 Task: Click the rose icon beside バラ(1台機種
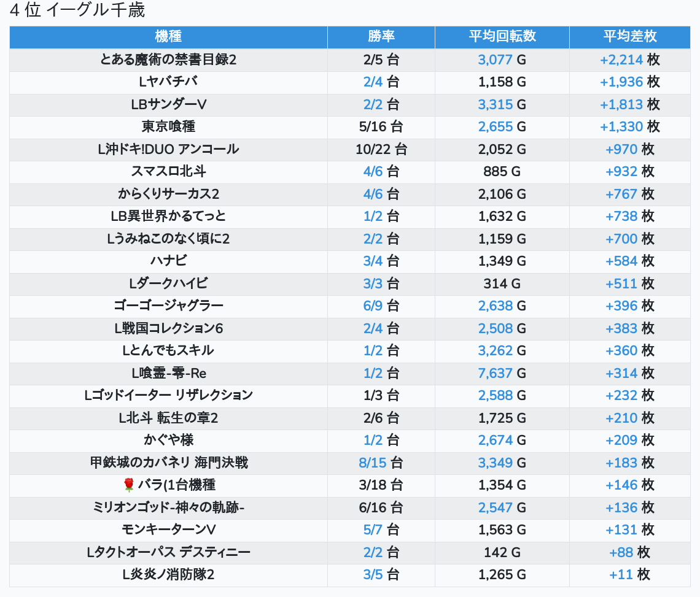(x=128, y=485)
